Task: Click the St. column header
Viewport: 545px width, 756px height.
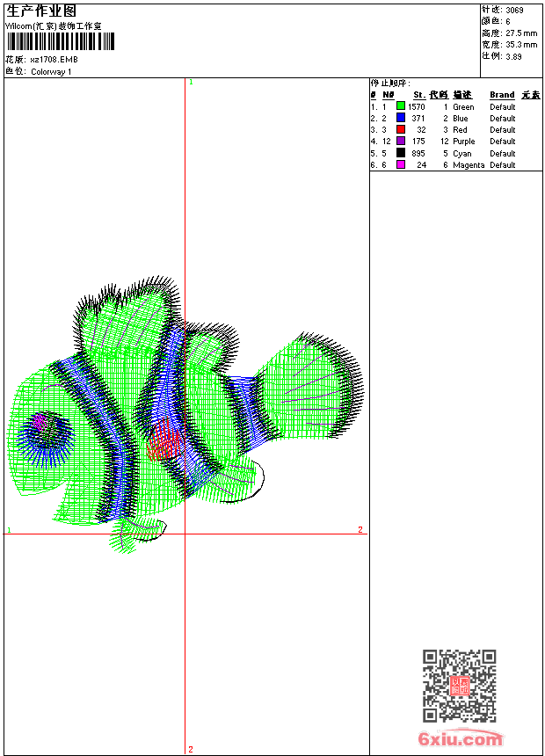Action: coord(419,95)
